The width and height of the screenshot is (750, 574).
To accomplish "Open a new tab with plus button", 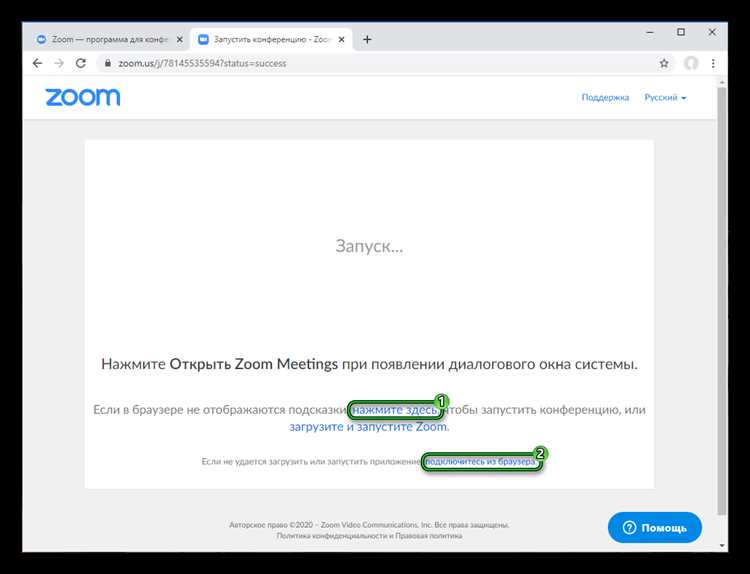I will click(x=367, y=39).
